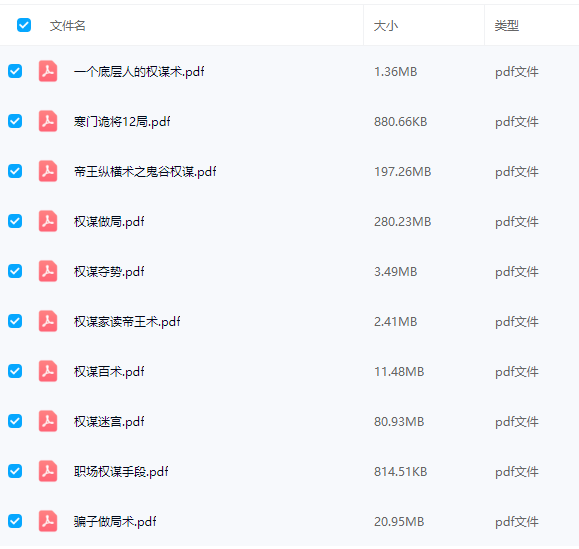
Task: Click PDF icon for 权谋百术.pdf
Action: (x=48, y=371)
